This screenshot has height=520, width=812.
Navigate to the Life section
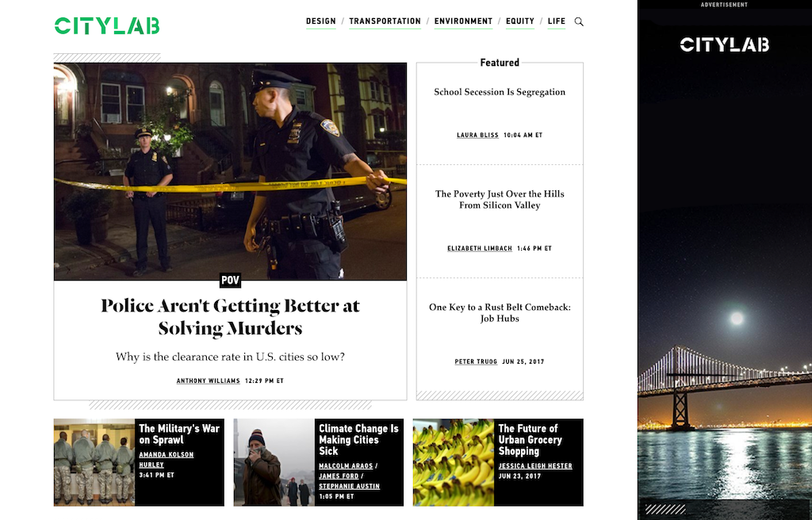(x=557, y=21)
